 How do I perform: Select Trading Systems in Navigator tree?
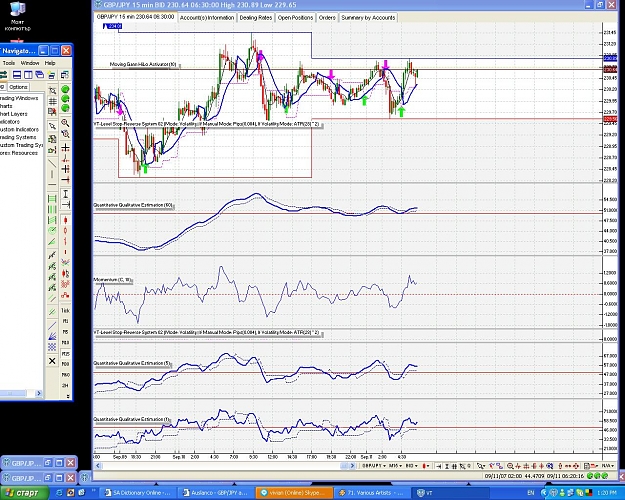(x=18, y=137)
